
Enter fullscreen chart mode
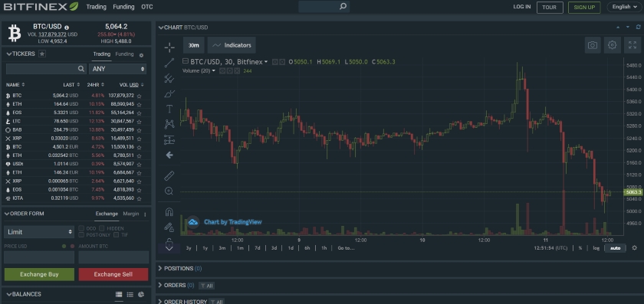click(632, 45)
